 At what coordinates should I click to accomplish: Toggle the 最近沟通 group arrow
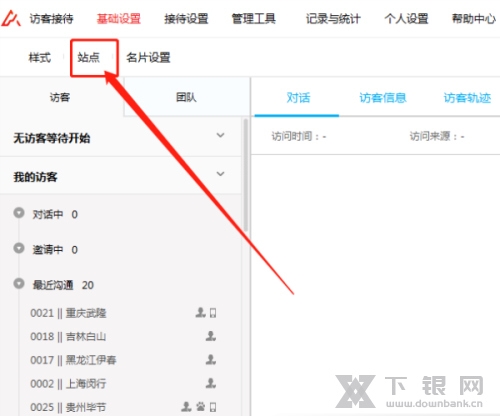pyautogui.click(x=19, y=283)
